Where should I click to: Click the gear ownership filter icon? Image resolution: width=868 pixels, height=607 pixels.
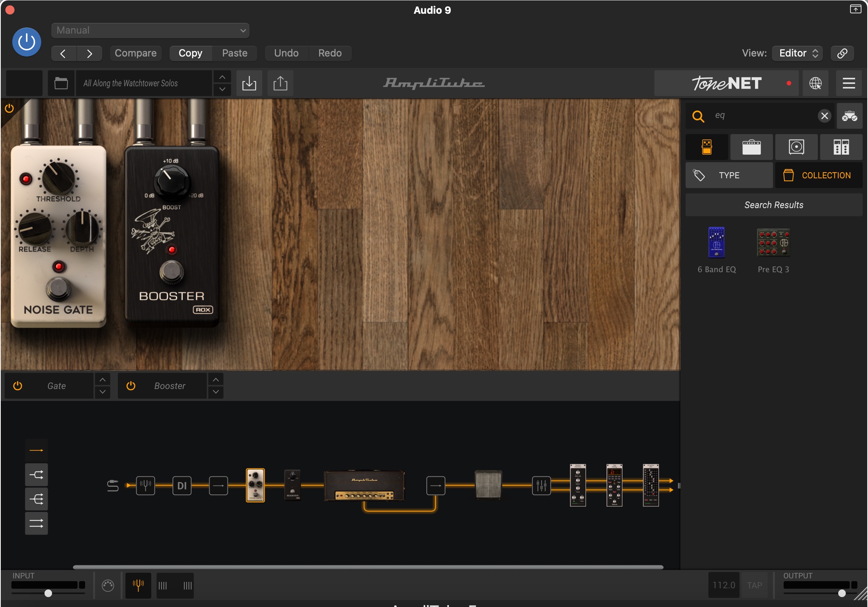(849, 116)
